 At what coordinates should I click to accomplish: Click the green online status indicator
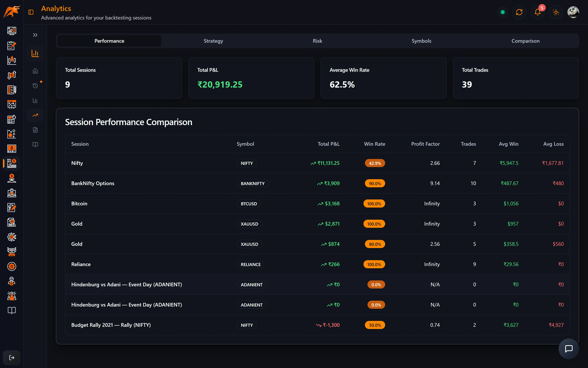tap(503, 12)
